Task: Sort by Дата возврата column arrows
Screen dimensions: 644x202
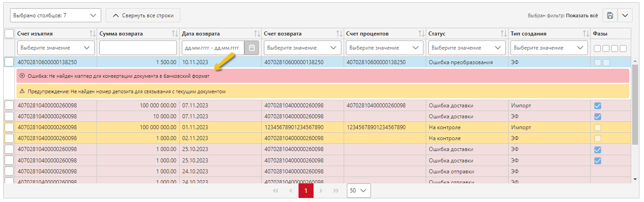Action: tap(257, 34)
